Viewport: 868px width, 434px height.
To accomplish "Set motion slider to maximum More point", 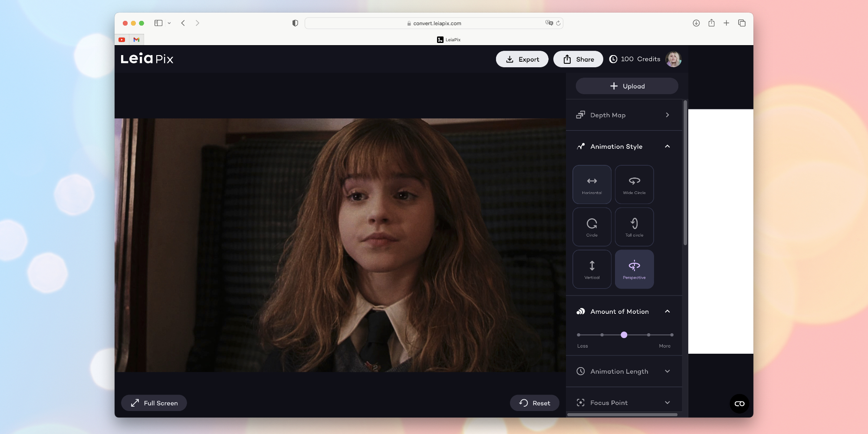I will (x=671, y=335).
